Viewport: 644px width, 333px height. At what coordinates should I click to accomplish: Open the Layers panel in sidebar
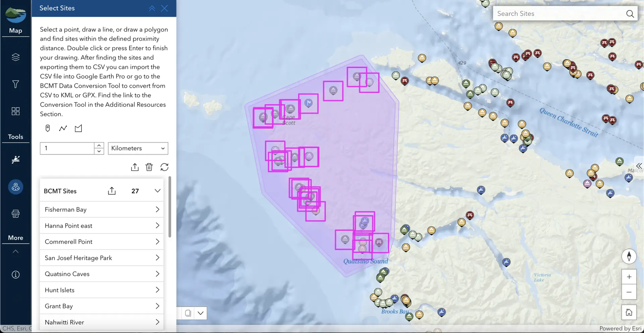click(x=15, y=57)
